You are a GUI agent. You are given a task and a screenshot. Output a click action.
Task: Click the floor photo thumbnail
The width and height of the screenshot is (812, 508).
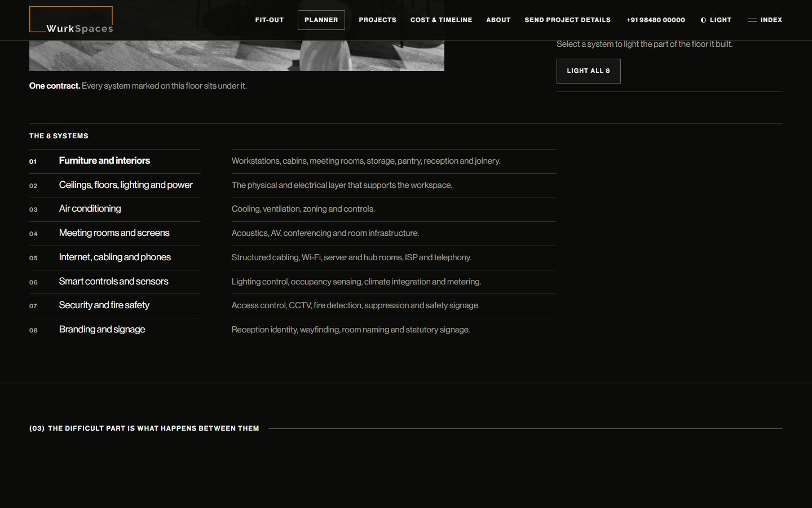click(x=237, y=55)
